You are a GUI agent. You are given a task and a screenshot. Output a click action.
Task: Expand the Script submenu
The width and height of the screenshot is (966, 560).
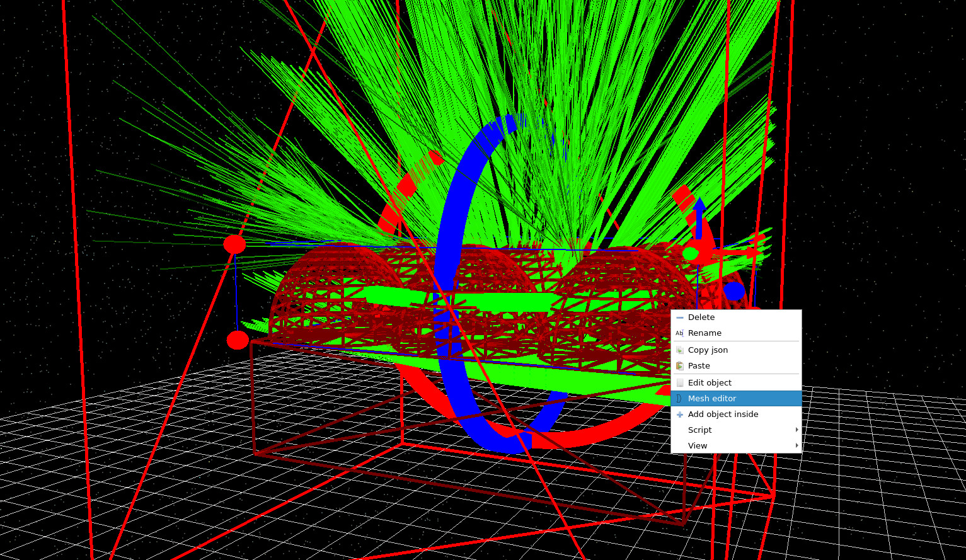point(699,430)
